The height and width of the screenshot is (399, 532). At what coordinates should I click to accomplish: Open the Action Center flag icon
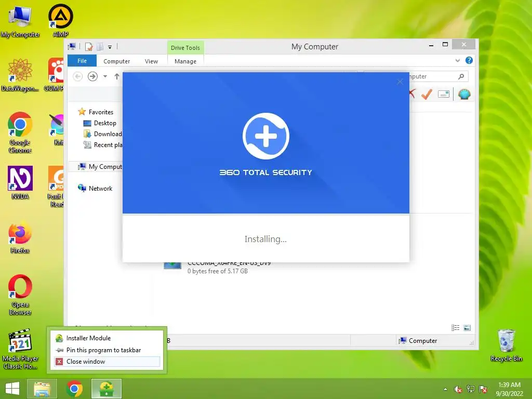click(x=483, y=389)
